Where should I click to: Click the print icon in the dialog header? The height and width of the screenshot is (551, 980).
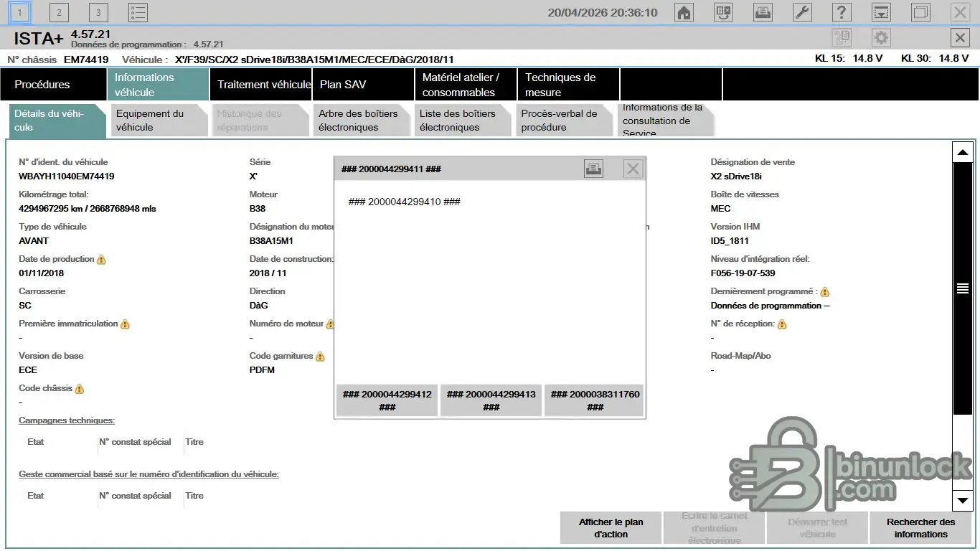[593, 169]
